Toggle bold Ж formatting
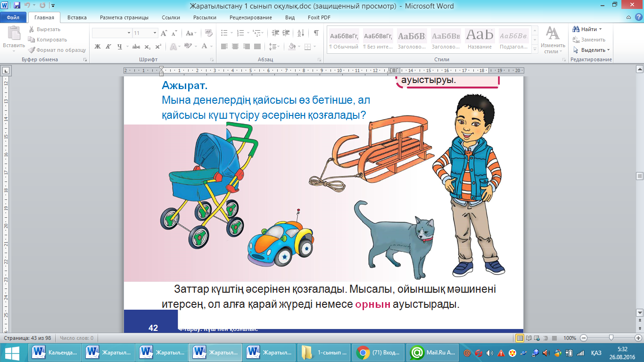The height and width of the screenshot is (362, 644). click(x=98, y=46)
